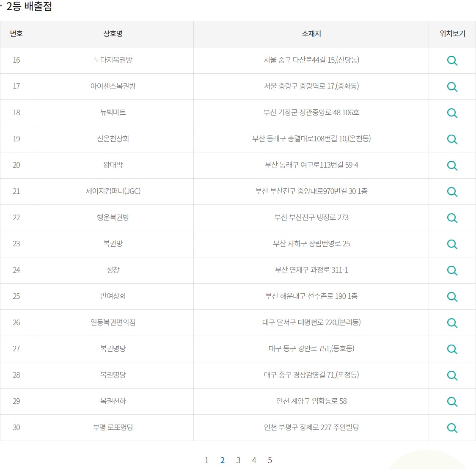Select address 부산 기장군 정관중앙로 48 106호
The width and height of the screenshot is (476, 469).
(x=311, y=113)
